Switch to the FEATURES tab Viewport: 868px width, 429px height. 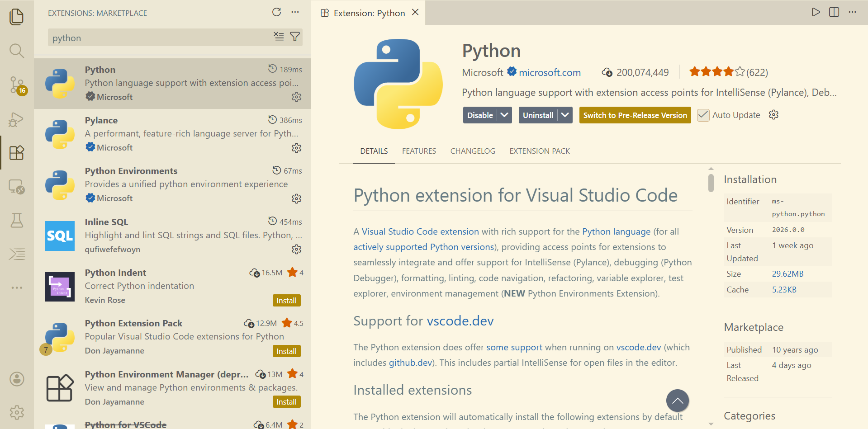coord(419,151)
